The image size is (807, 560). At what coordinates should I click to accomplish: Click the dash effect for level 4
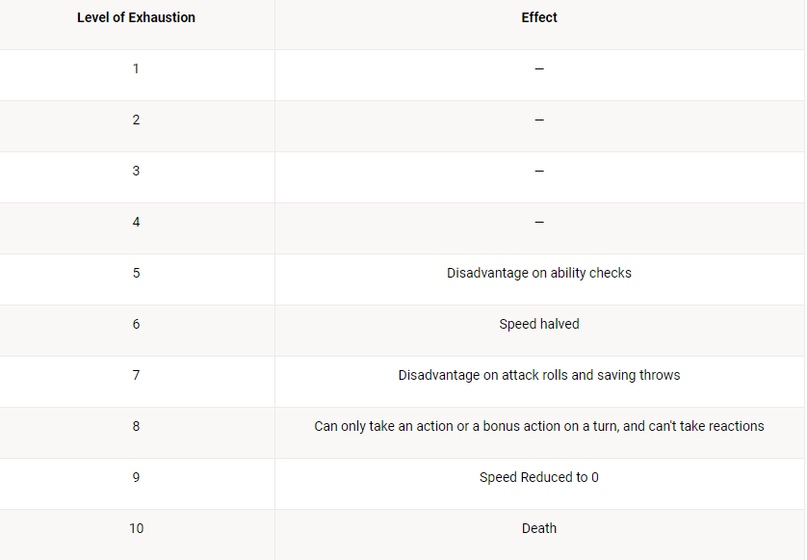539,222
